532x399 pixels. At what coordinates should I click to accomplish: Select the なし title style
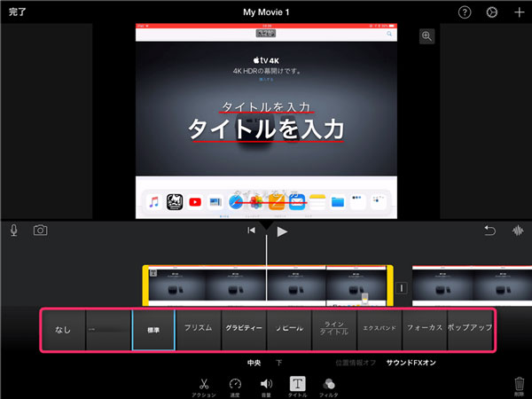pos(63,330)
